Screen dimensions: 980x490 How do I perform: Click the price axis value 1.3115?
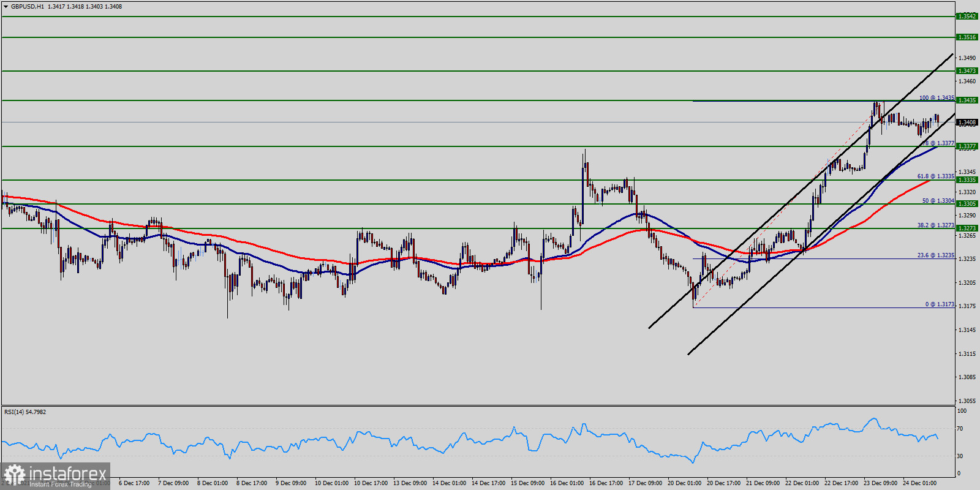(x=967, y=354)
